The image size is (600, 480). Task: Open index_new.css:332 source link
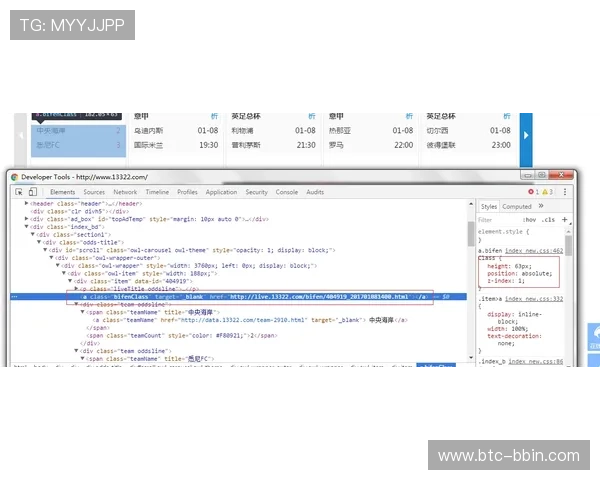click(x=534, y=298)
